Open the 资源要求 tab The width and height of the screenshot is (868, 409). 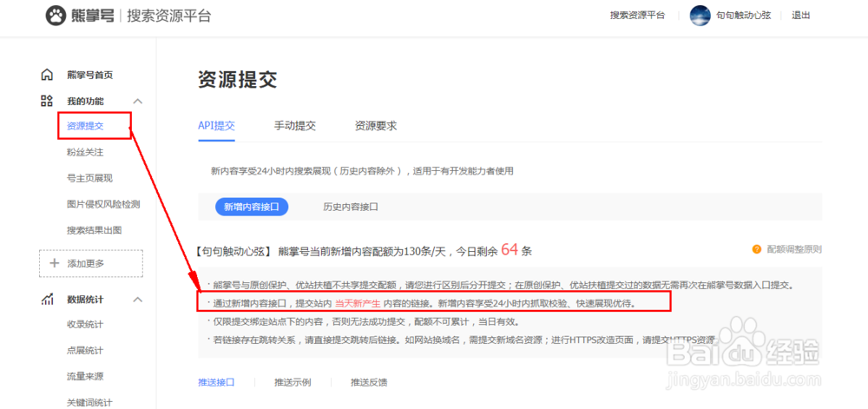[376, 126]
